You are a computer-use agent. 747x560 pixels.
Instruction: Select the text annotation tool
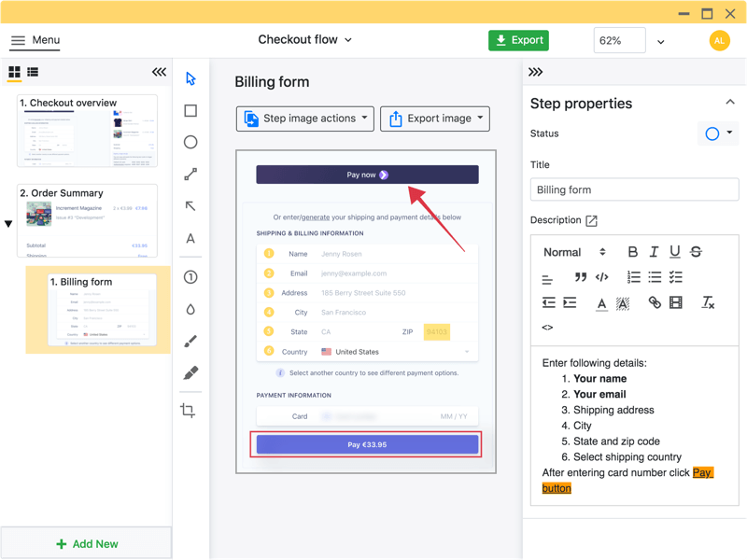pyautogui.click(x=190, y=239)
